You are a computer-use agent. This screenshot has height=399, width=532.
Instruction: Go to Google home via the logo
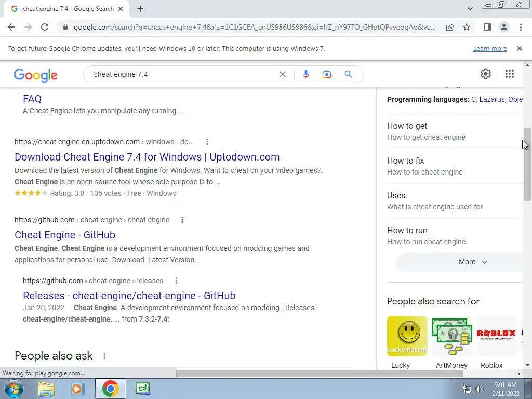(x=36, y=75)
